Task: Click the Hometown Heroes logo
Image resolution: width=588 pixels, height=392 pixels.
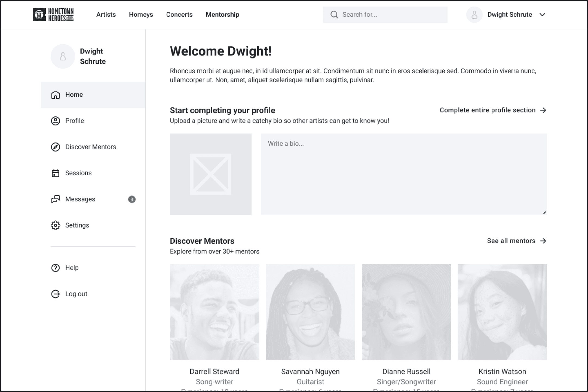Action: tap(53, 15)
